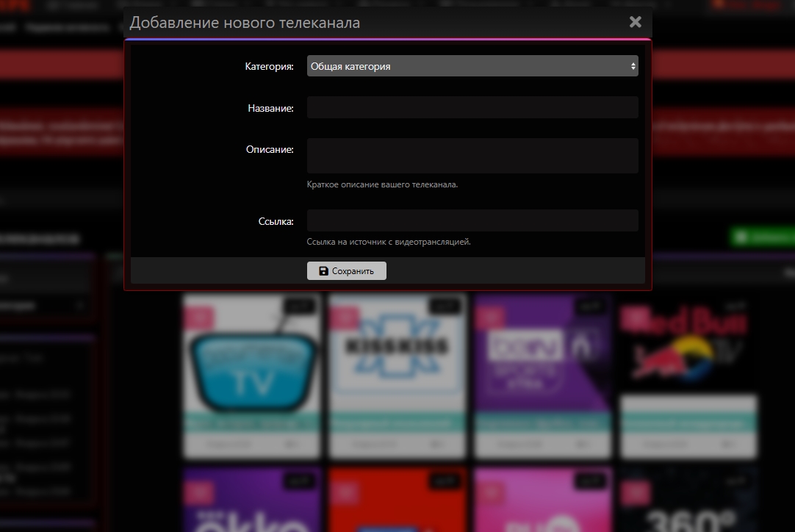Image resolution: width=795 pixels, height=532 pixels.
Task: Click into the Описание text area
Action: [x=472, y=156]
